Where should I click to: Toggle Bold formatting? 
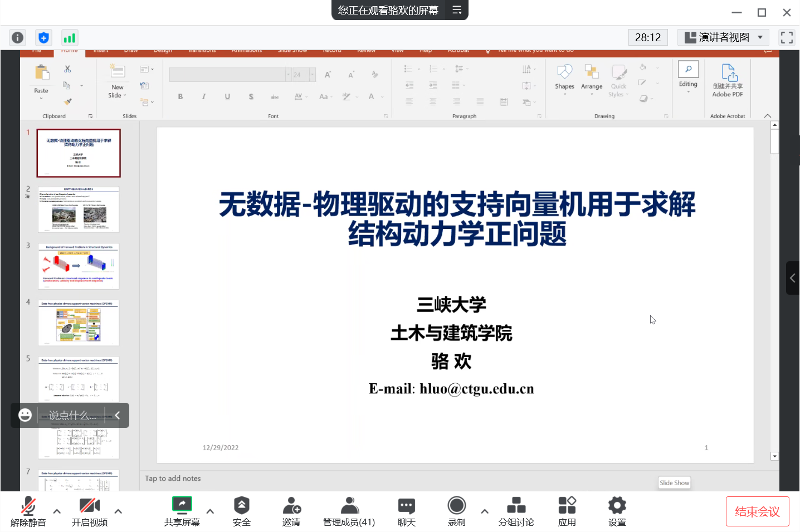click(x=181, y=96)
